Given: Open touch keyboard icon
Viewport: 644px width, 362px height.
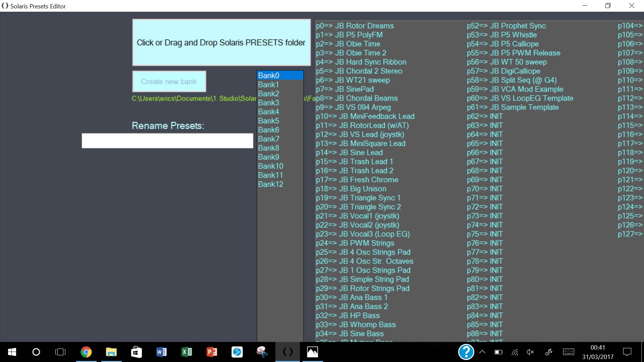Looking at the screenshot, I should [x=569, y=352].
